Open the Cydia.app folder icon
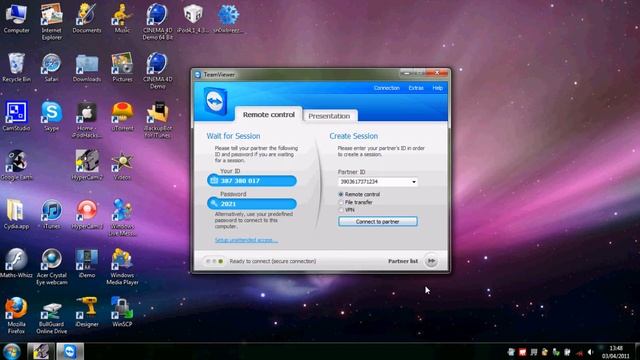Screen dimensions: 640x360 coord(16,214)
